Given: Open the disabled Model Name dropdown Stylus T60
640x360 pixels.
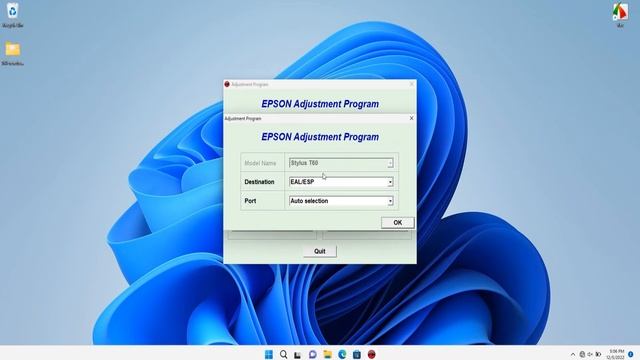Looking at the screenshot, I should (x=341, y=163).
